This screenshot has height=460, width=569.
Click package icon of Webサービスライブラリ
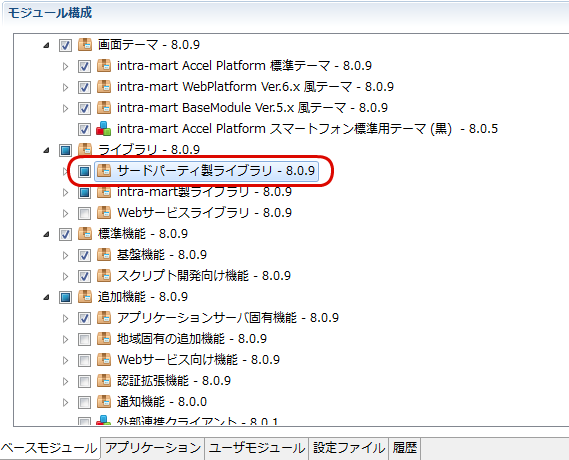click(x=104, y=213)
